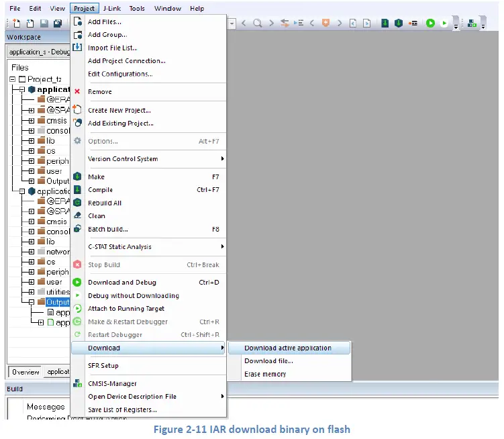Open the J-Link menu

[112, 8]
